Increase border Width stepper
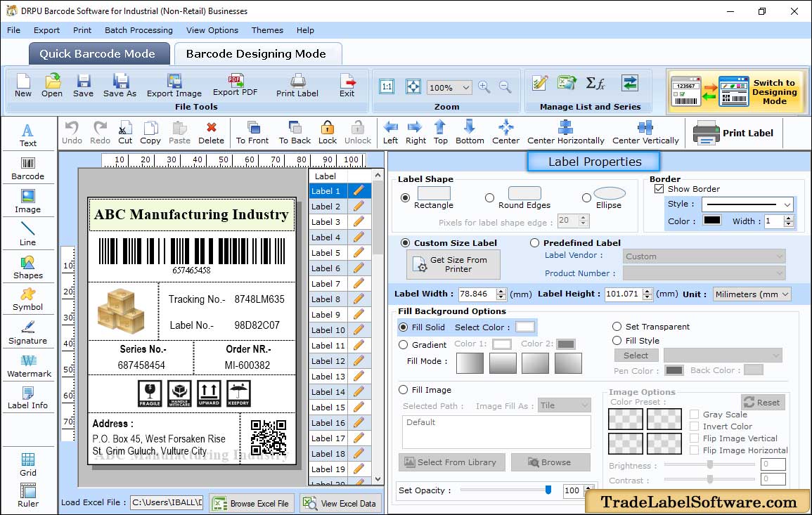This screenshot has width=812, height=515. coord(789,218)
